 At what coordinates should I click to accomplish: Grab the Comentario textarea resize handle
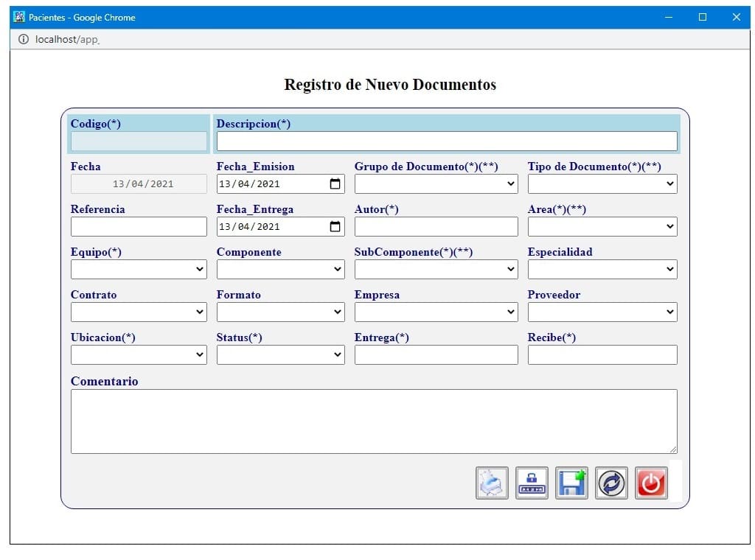point(673,449)
